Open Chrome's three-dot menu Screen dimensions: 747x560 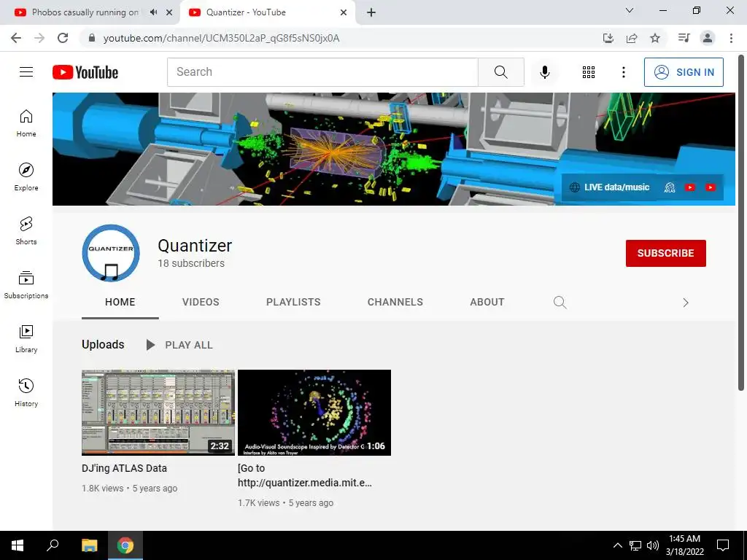(731, 38)
